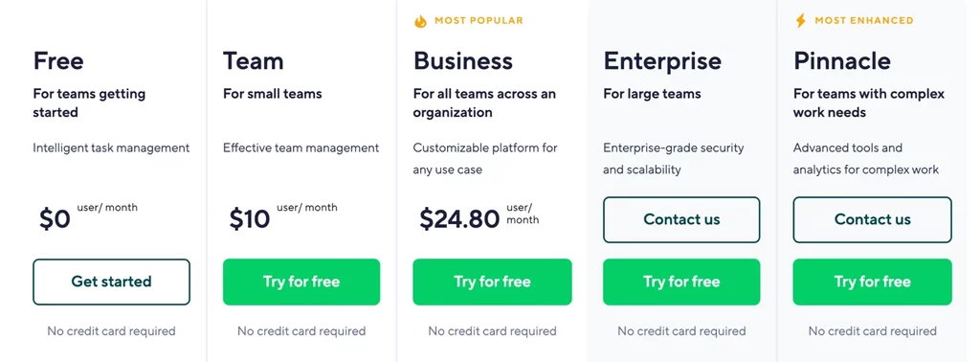
Task: Select the Enterprise plan heading
Action: click(662, 61)
